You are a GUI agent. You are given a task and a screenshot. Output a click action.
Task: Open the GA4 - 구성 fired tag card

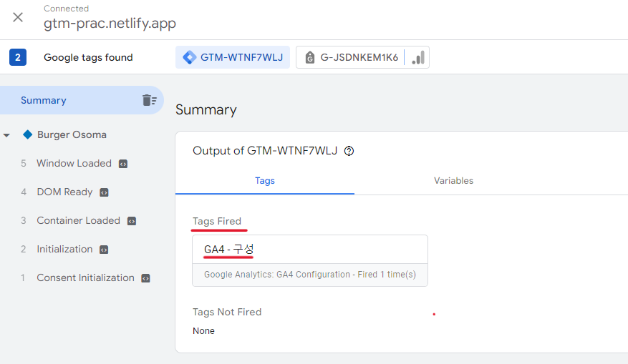(310, 260)
